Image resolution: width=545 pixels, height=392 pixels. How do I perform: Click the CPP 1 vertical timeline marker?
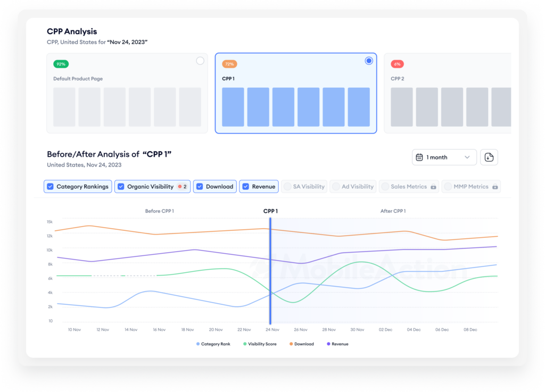pyautogui.click(x=270, y=271)
